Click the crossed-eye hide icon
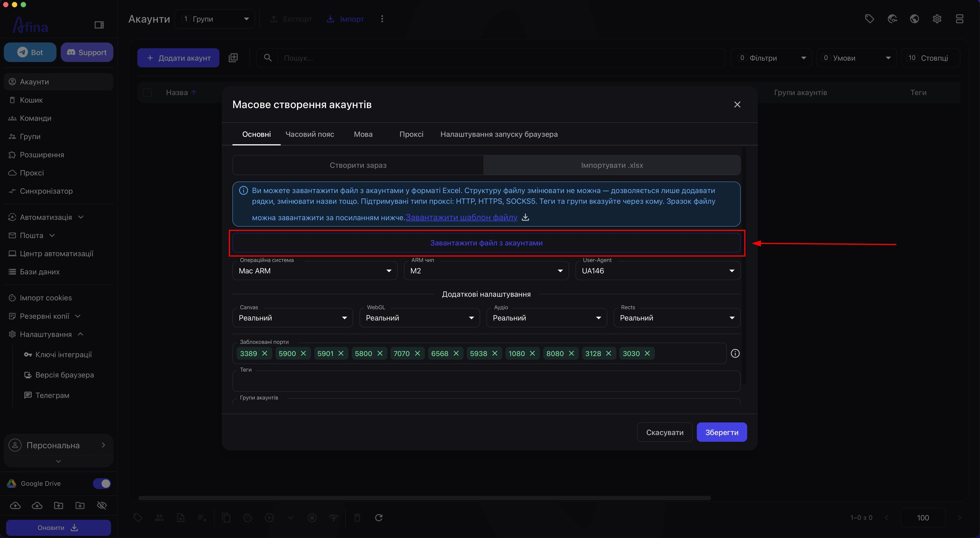 (x=102, y=505)
